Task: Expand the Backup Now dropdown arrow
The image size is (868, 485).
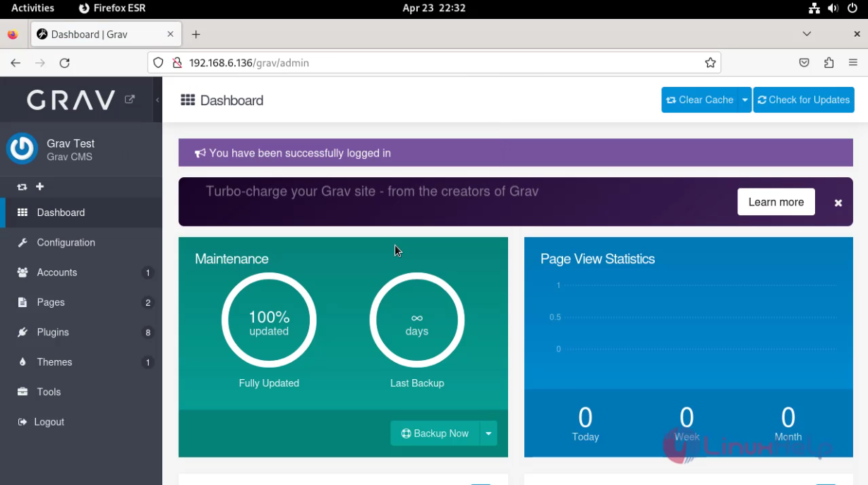Action: (x=488, y=433)
